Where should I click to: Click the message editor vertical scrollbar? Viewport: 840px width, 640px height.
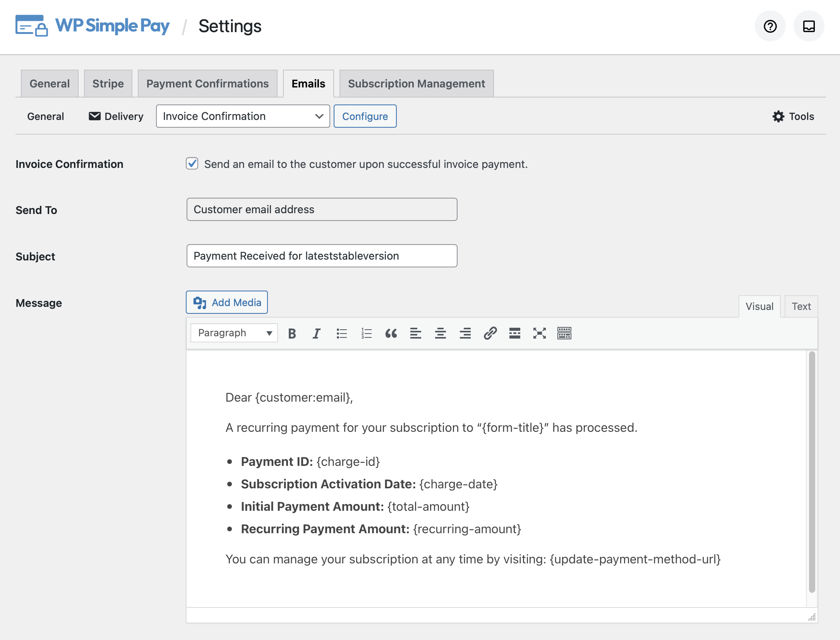click(x=812, y=472)
